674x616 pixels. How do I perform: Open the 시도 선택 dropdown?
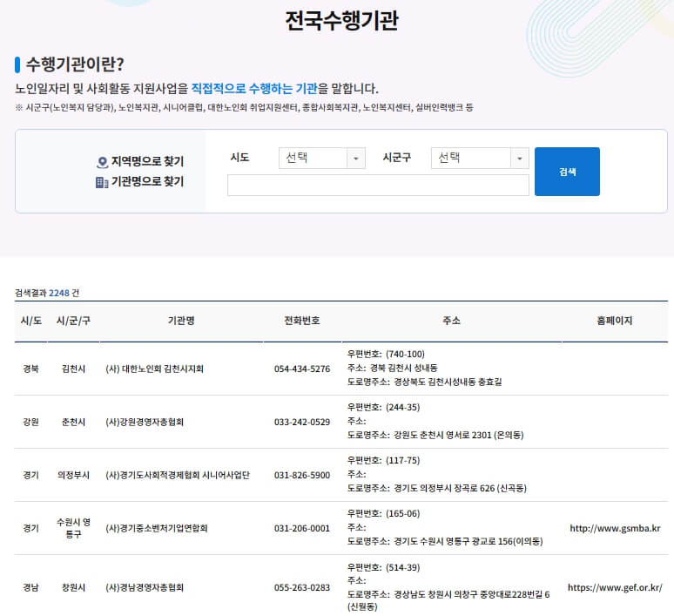322,159
